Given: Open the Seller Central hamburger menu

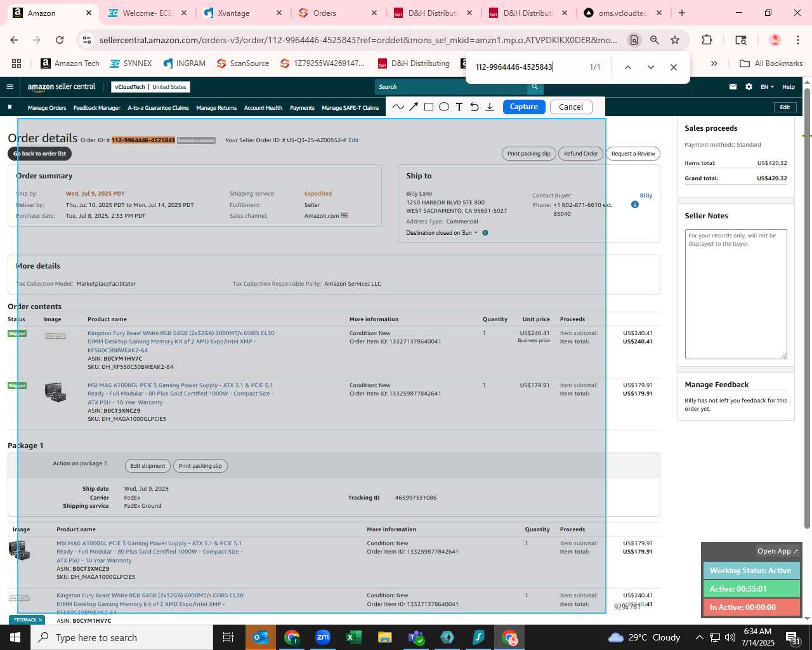Looking at the screenshot, I should click(10, 87).
